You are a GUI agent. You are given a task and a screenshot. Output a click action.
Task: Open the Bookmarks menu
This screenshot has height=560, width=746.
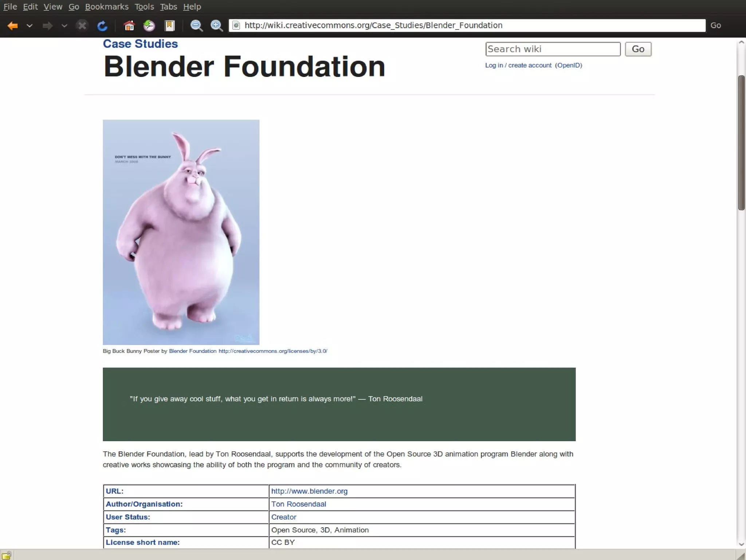click(x=106, y=7)
